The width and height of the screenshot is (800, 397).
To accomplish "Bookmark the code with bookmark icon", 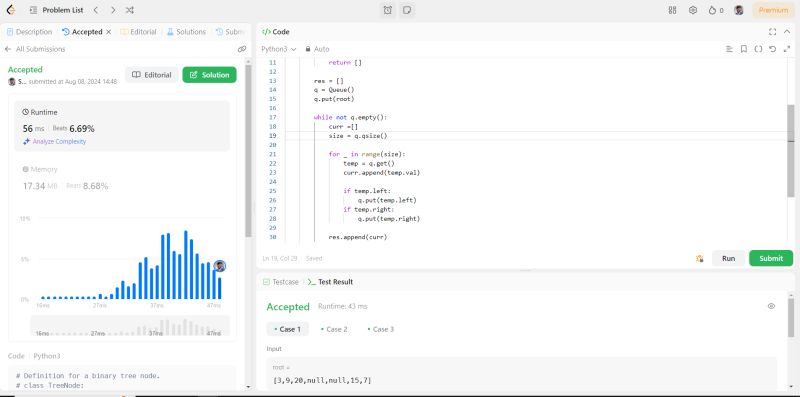I will click(x=744, y=49).
